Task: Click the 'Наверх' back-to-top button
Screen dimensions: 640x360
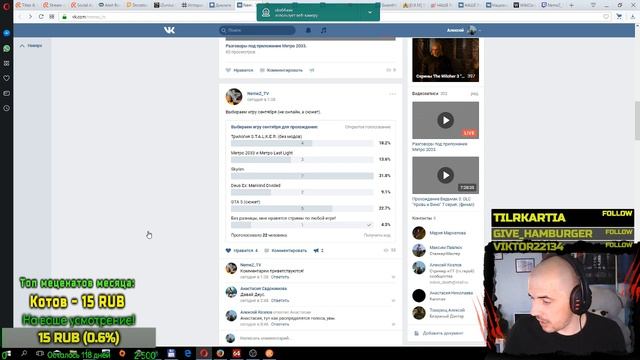Action: click(x=31, y=46)
